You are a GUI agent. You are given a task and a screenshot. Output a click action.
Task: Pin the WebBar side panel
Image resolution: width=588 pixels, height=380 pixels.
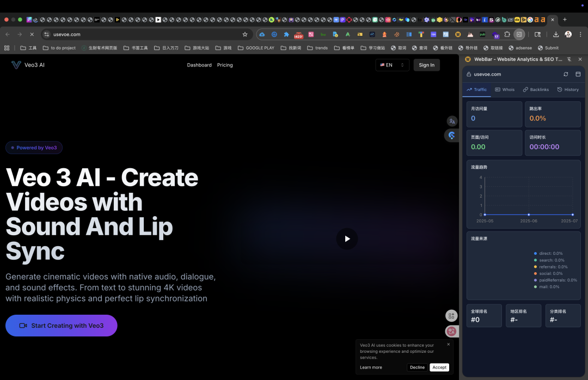click(569, 59)
